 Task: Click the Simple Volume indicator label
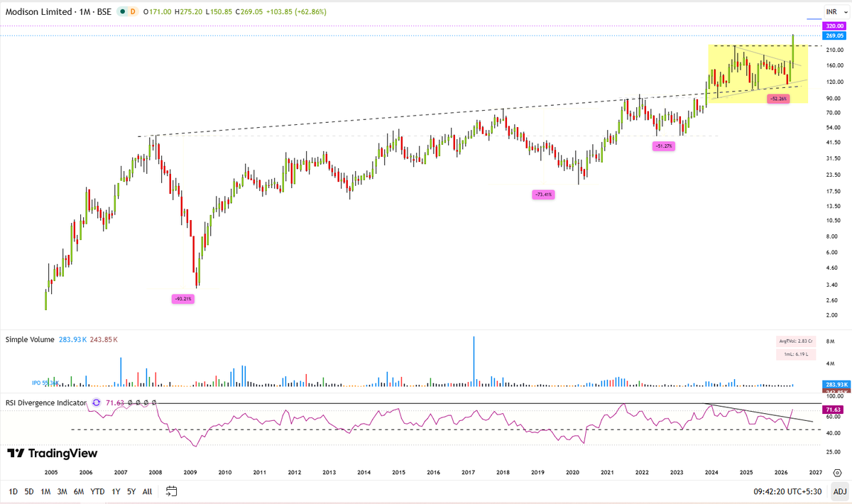(x=29, y=339)
